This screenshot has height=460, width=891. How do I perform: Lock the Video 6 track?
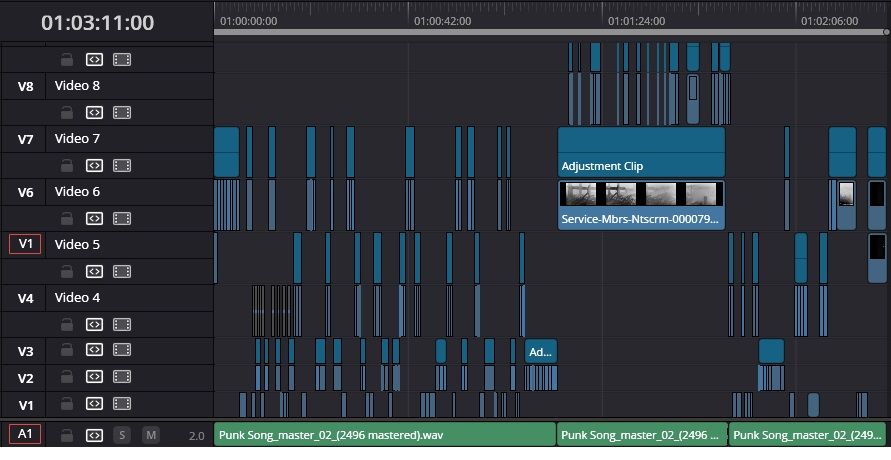(x=67, y=218)
